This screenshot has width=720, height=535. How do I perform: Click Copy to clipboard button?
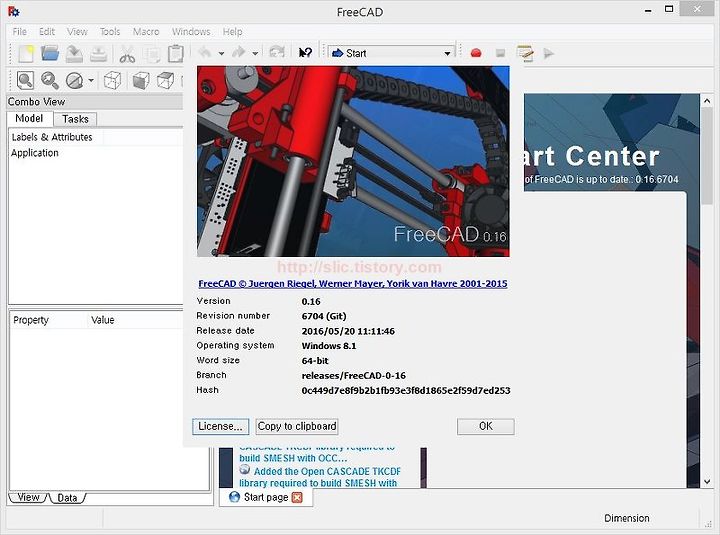pos(297,426)
